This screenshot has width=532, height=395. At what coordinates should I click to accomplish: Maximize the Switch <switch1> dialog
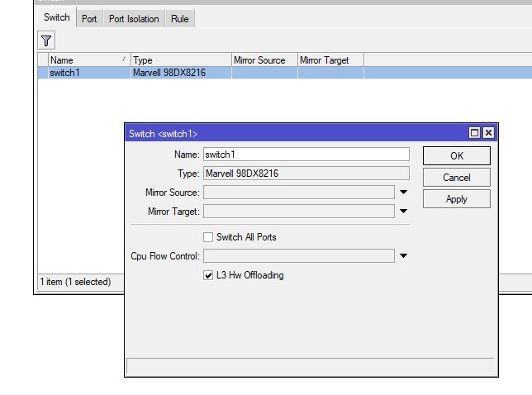474,133
